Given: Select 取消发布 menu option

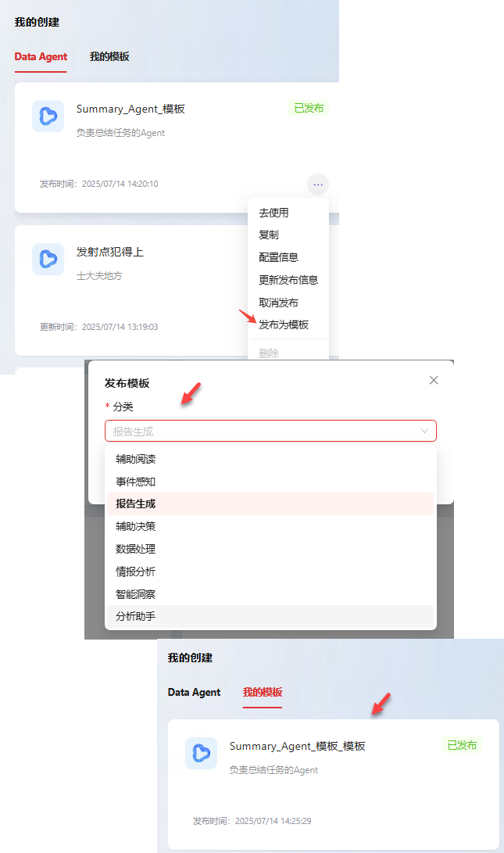Looking at the screenshot, I should [x=278, y=303].
